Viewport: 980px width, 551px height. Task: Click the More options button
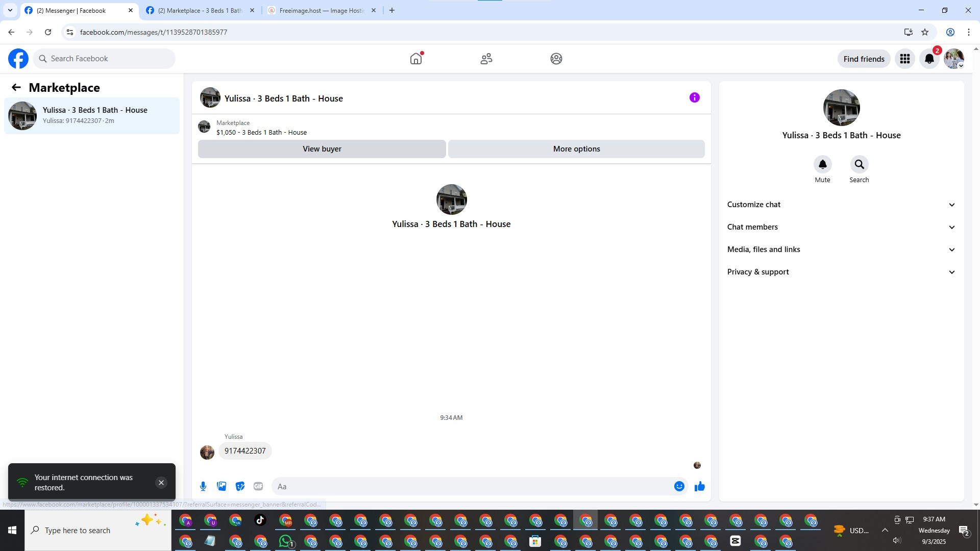coord(577,149)
